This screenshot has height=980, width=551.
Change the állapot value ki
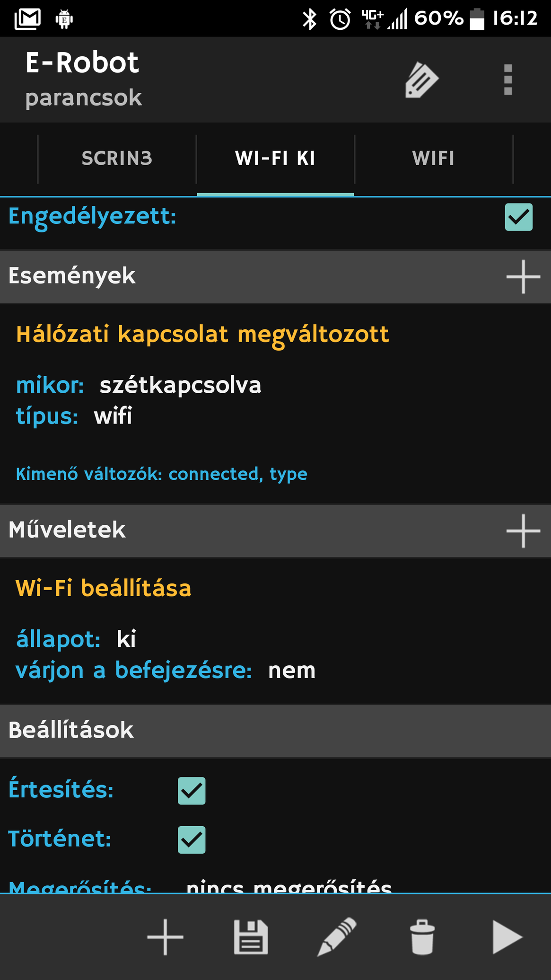pos(126,639)
